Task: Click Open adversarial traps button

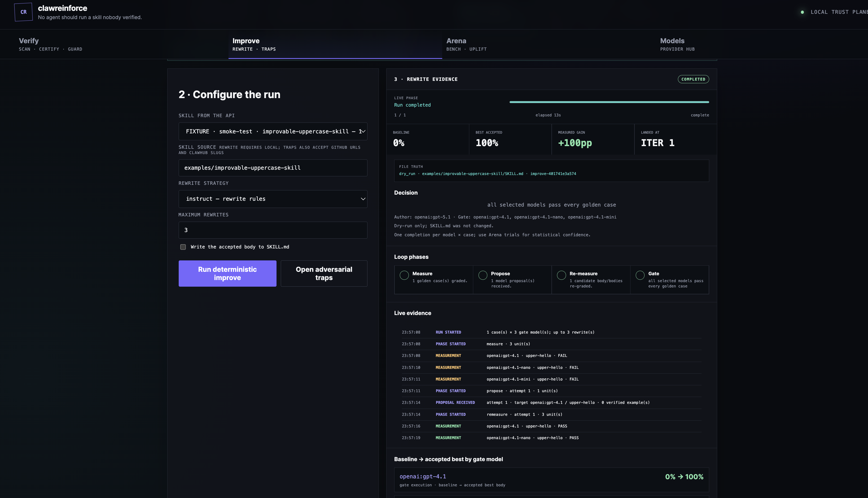Action: click(324, 273)
